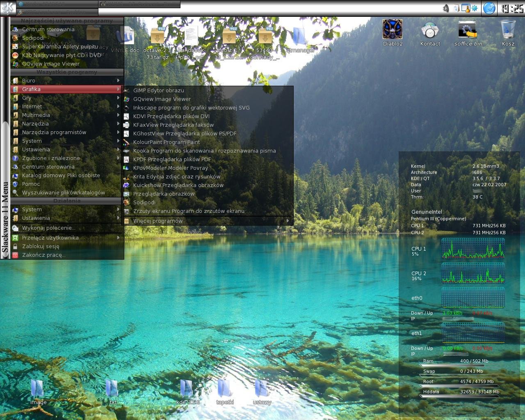Expand the Multimedia menu category
This screenshot has width=525, height=420.
coord(66,115)
